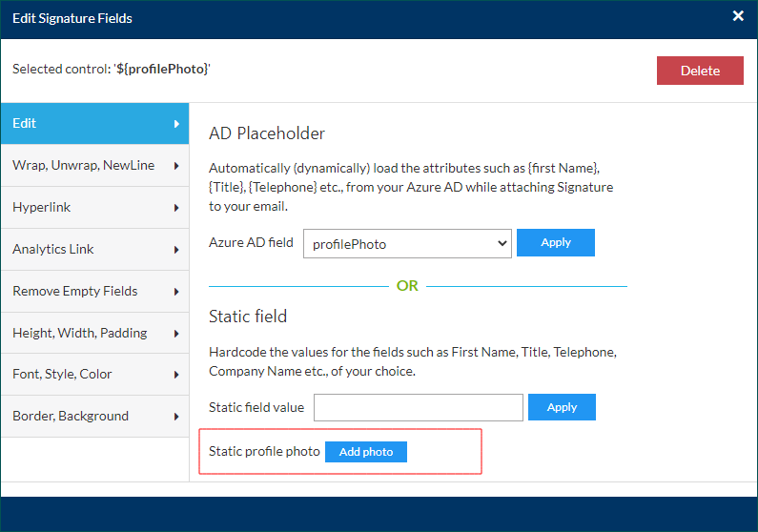Go to Remove Empty Fields section
The image size is (758, 532).
point(94,291)
